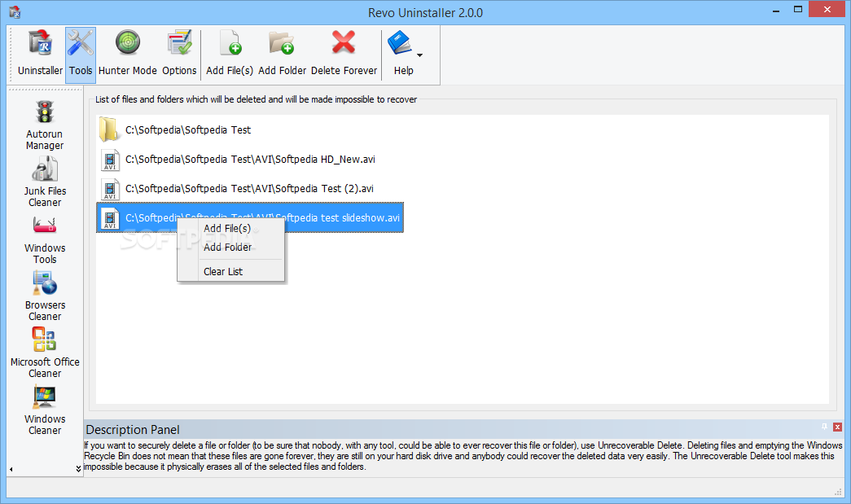Viewport: 851px width, 504px height.
Task: Open the Uninstaller section
Action: [40, 55]
